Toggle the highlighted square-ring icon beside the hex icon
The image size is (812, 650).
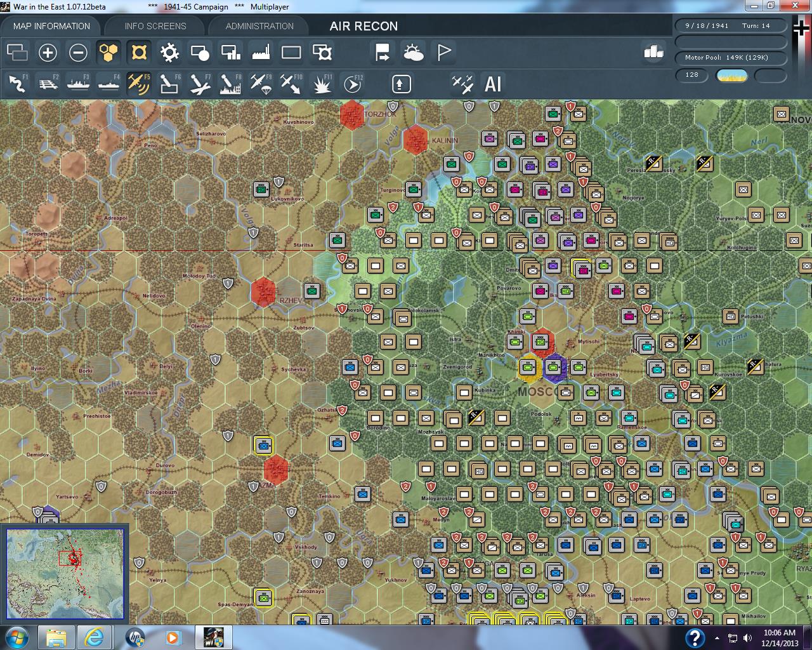pyautogui.click(x=139, y=53)
